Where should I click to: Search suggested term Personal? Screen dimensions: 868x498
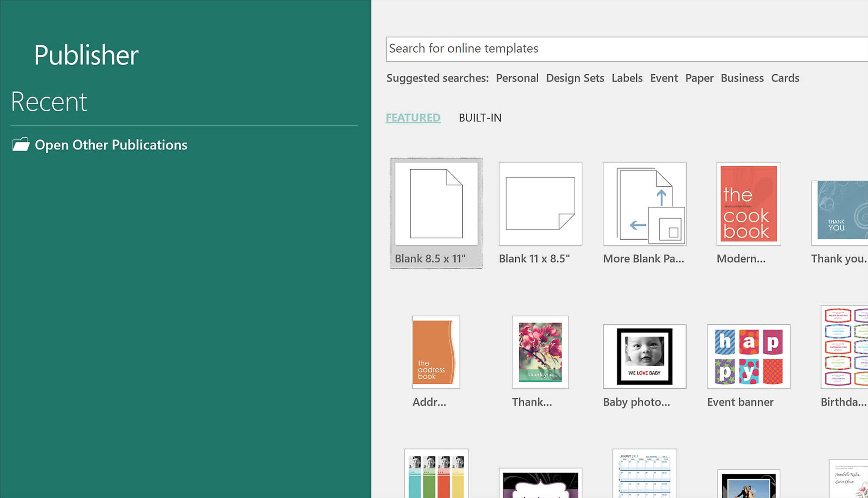[517, 78]
